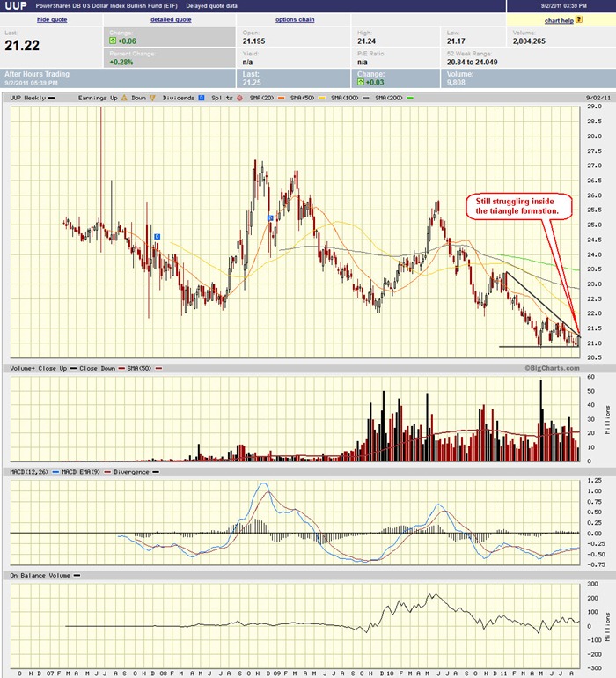The image size is (616, 678).
Task: Click the On Balance Volume panel label
Action: [40, 575]
